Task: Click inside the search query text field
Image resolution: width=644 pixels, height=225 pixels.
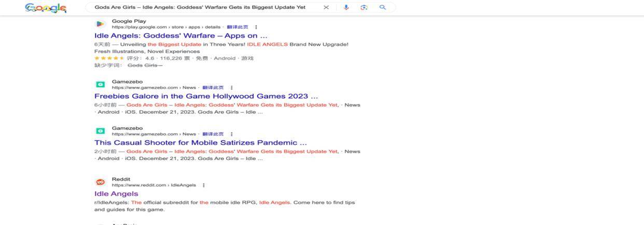Action: (200, 7)
